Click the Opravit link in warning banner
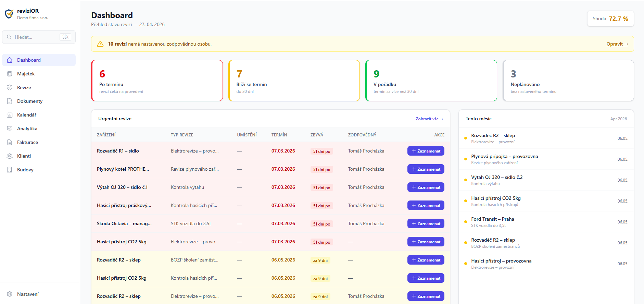This screenshot has height=304, width=644. (x=617, y=44)
